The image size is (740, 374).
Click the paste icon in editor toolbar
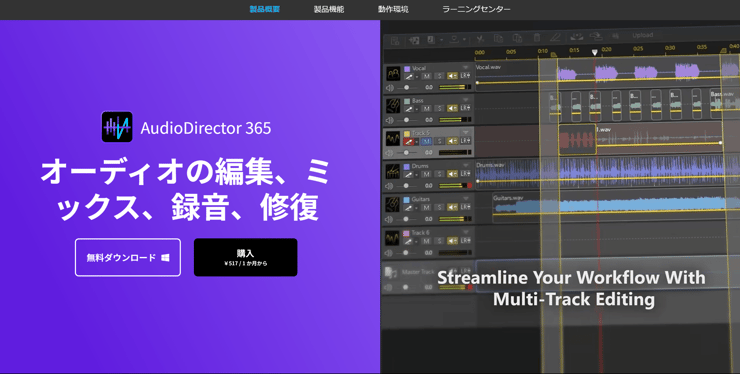(517, 38)
